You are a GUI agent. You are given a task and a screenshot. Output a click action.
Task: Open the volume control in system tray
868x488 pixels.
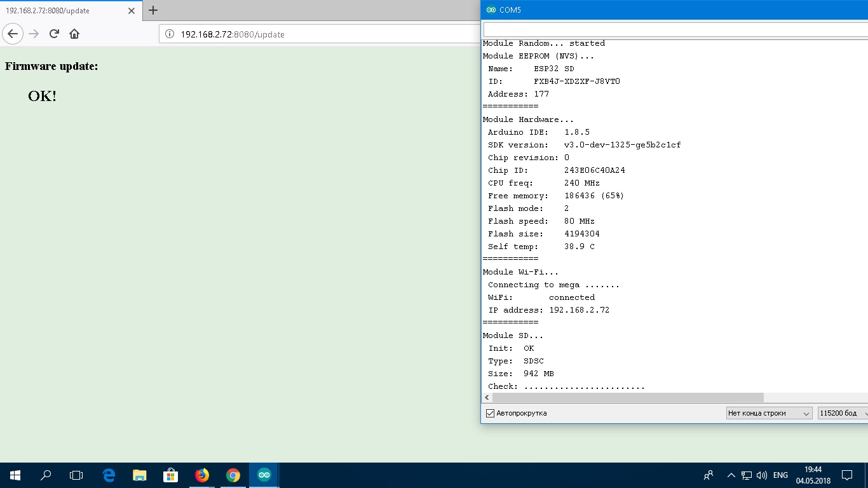[x=762, y=475]
